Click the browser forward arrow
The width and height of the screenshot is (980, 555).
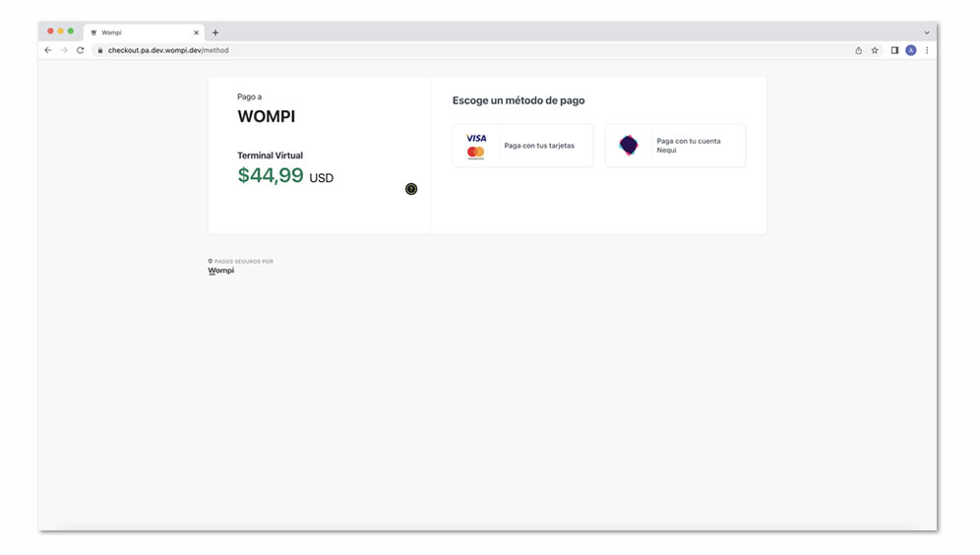click(x=64, y=50)
